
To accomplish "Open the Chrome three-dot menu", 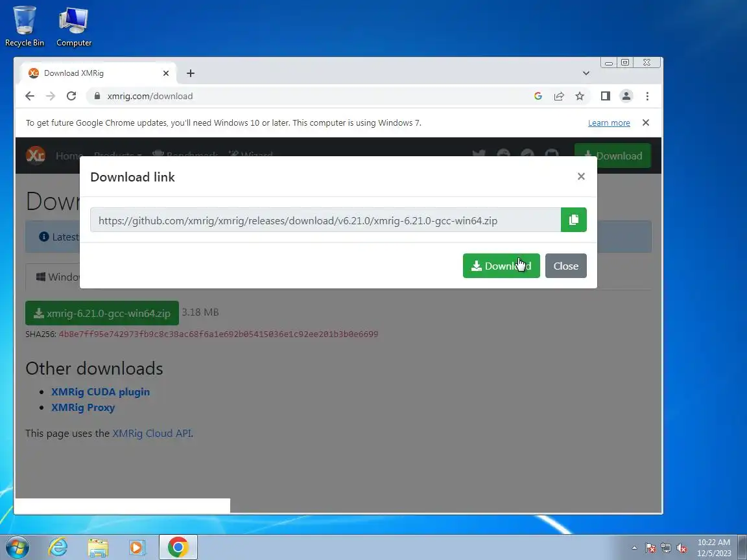I will click(647, 96).
